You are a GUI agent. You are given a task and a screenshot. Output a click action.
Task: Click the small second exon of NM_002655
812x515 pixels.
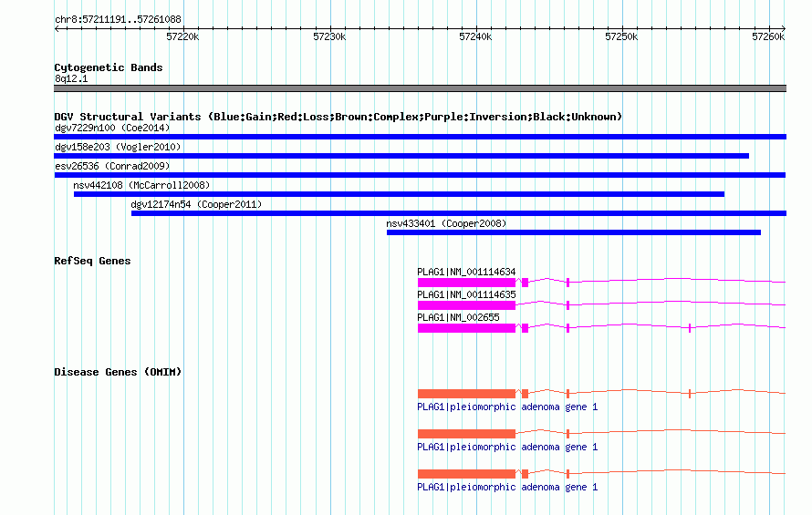(x=526, y=328)
